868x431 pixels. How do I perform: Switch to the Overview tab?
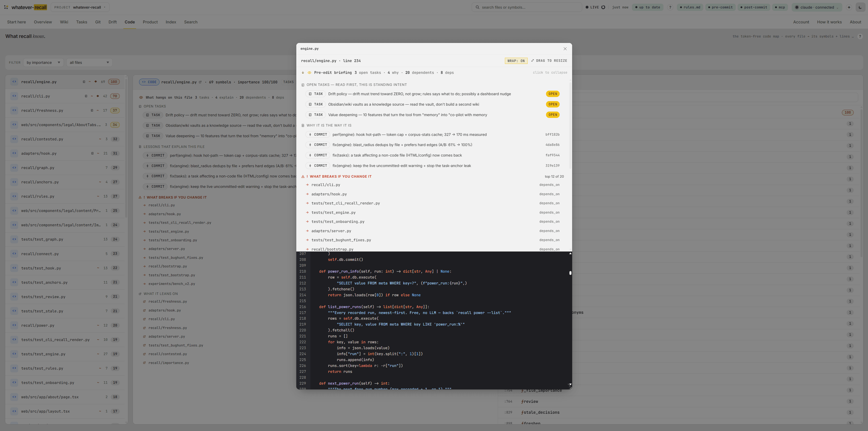point(43,22)
